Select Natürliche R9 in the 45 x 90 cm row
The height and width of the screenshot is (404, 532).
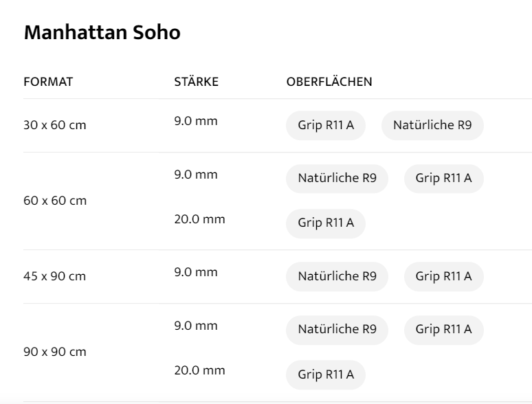tap(337, 276)
